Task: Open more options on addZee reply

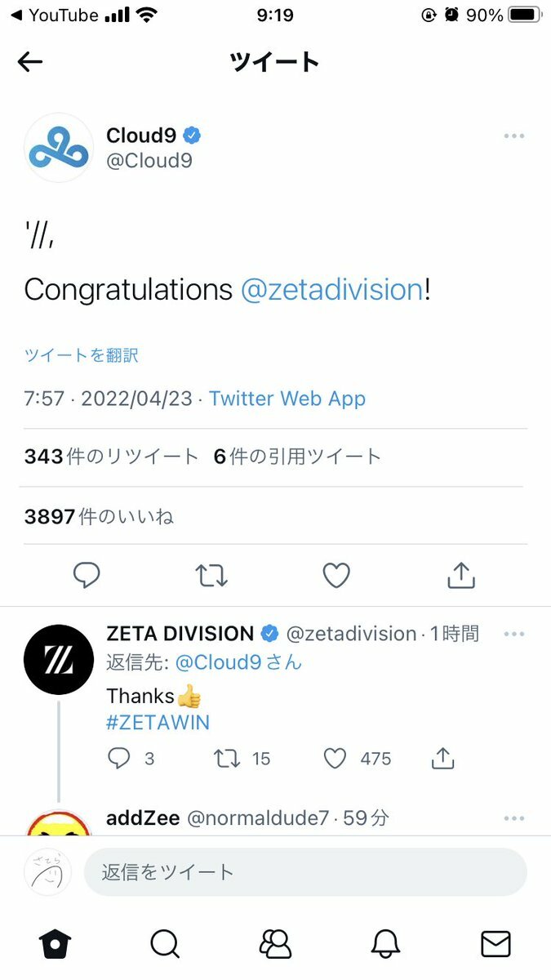Action: pyautogui.click(x=513, y=818)
